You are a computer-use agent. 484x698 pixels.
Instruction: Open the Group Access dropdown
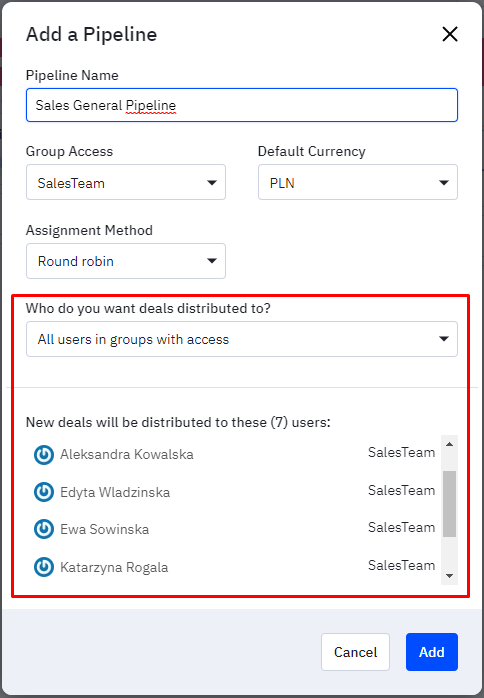click(126, 183)
